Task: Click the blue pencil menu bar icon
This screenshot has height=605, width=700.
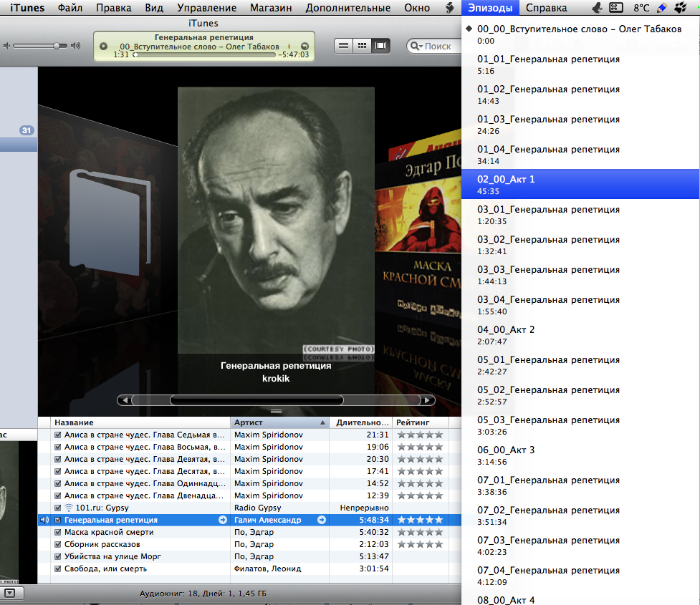Action: point(662,8)
